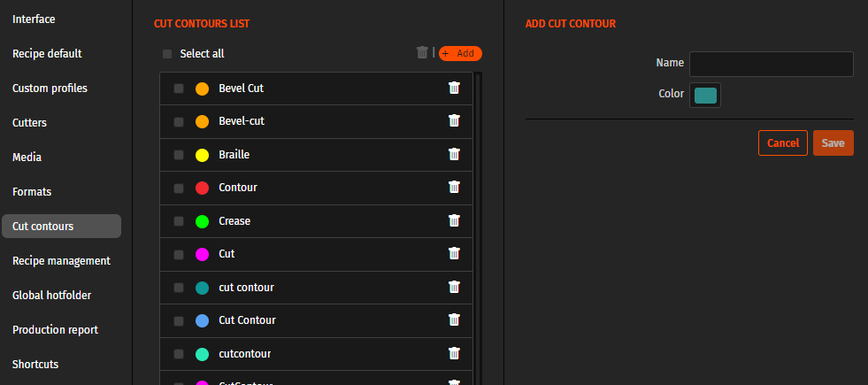Open the Recipe management section

click(x=61, y=261)
